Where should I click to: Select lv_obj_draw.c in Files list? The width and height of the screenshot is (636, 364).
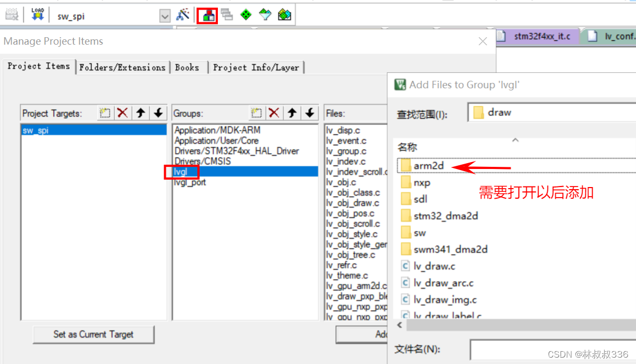click(352, 203)
